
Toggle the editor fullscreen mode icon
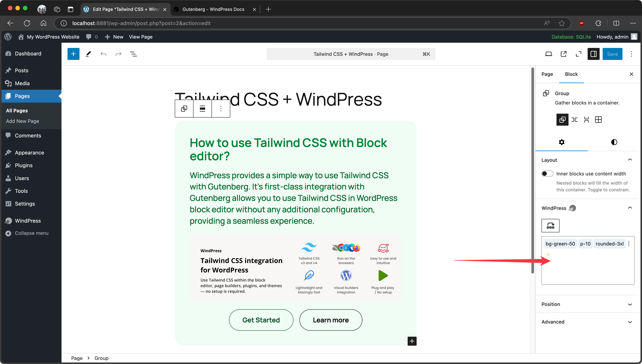pyautogui.click(x=578, y=54)
